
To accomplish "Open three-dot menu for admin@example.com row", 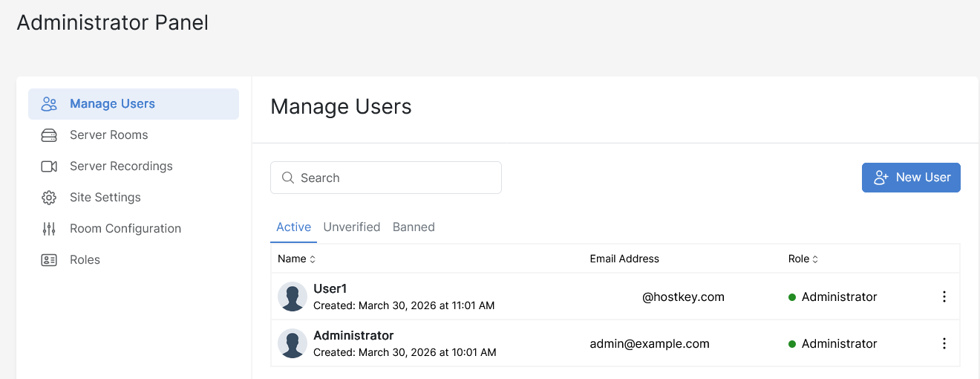I will pos(944,343).
